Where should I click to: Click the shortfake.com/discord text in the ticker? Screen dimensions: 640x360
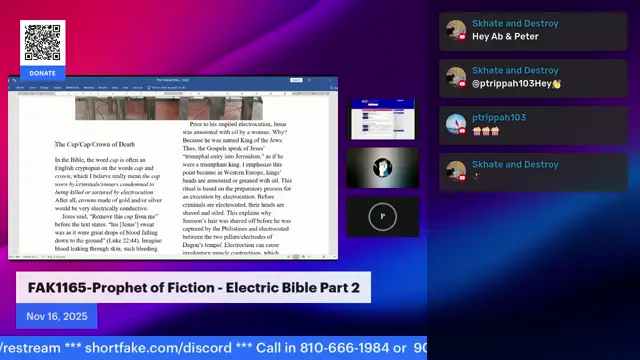158,348
